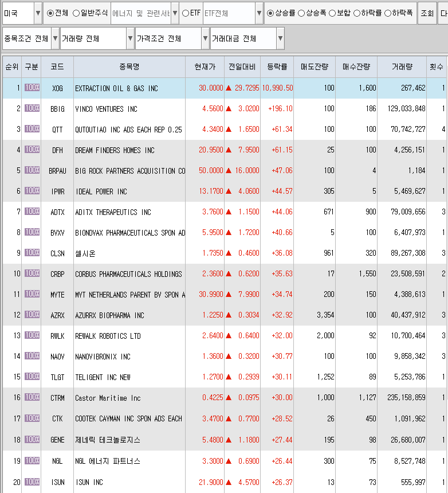Expand the 거래대금 전체 dropdown
Screen dimensions: 448x493
[280, 38]
